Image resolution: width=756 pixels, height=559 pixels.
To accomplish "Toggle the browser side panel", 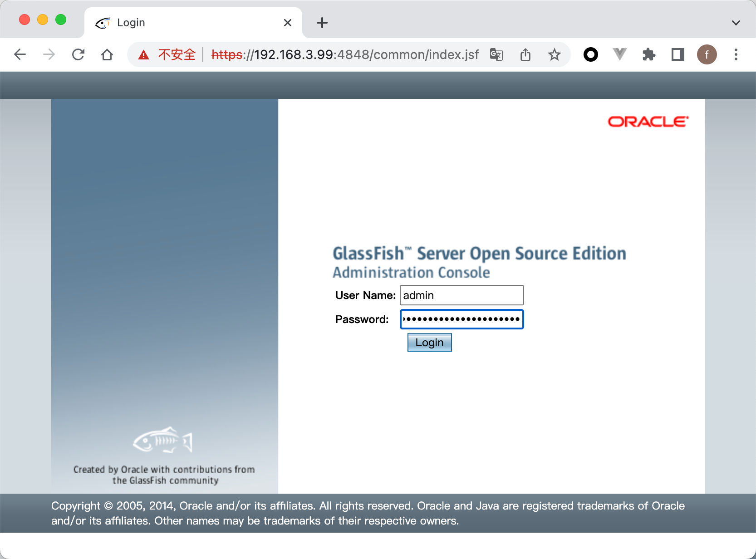I will coord(678,55).
